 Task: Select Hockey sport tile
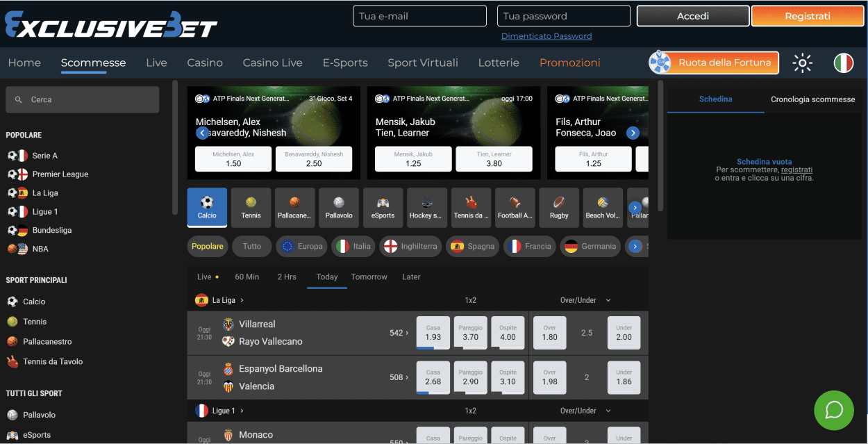pos(427,208)
